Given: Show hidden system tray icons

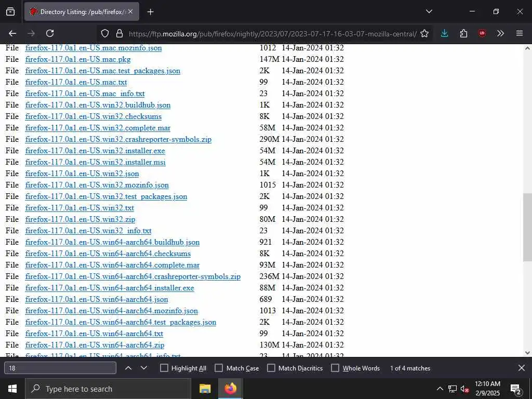Looking at the screenshot, I should pos(440,389).
